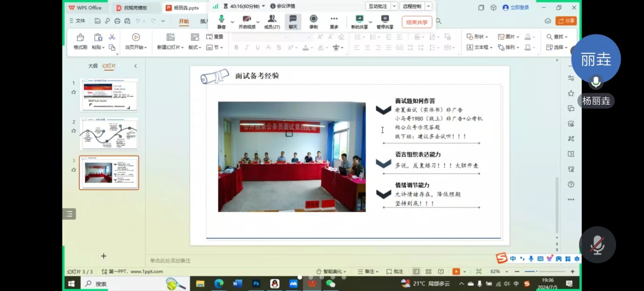Select the 大纲 outline tab

click(x=93, y=66)
